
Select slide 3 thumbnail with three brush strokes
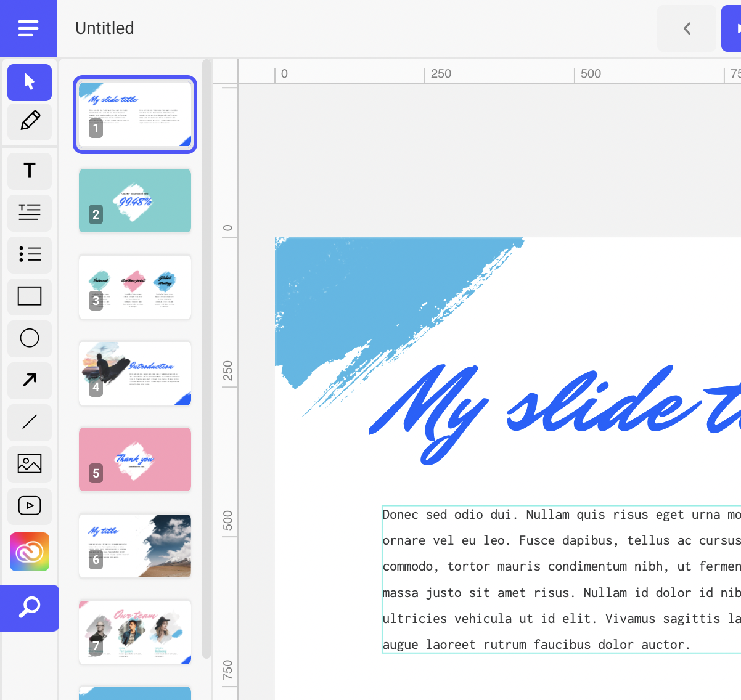(x=135, y=287)
